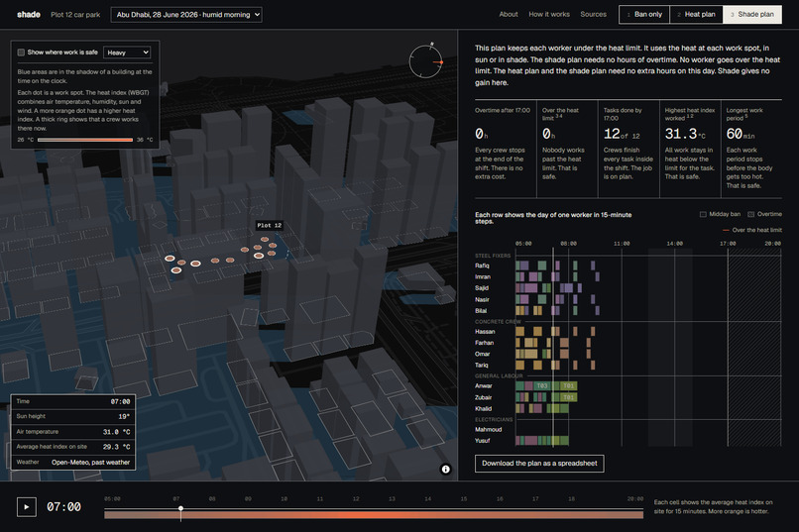Image resolution: width=799 pixels, height=532 pixels.
Task: Click the ELECTRICIANS group heading
Action: [494, 420]
